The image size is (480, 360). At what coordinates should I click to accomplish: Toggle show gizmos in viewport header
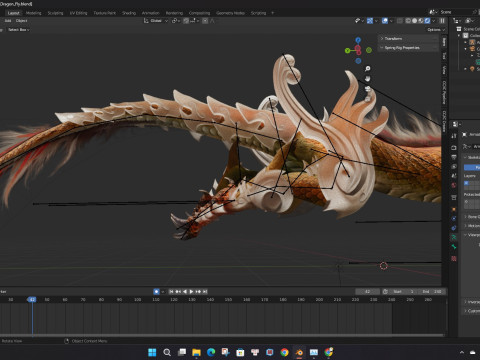pos(370,21)
